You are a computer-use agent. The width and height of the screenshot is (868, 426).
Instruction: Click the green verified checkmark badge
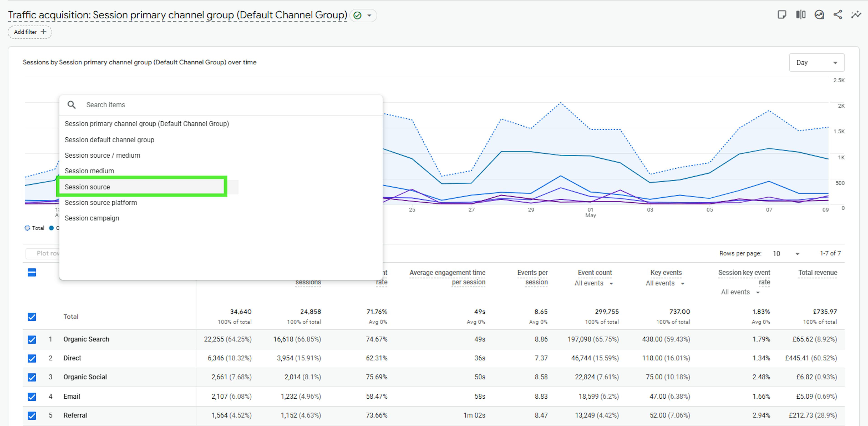(x=358, y=16)
